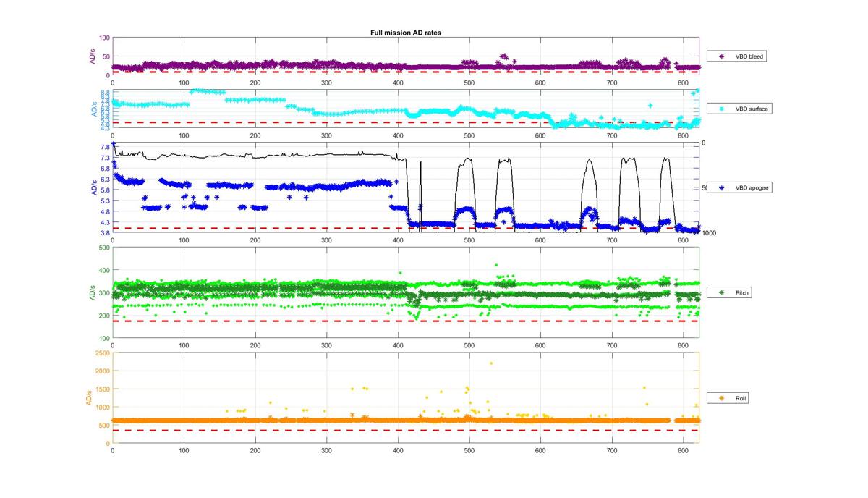This screenshot has width=868, height=498.
Task: Click the purple AD/s label of bleed plot
Action: [93, 56]
